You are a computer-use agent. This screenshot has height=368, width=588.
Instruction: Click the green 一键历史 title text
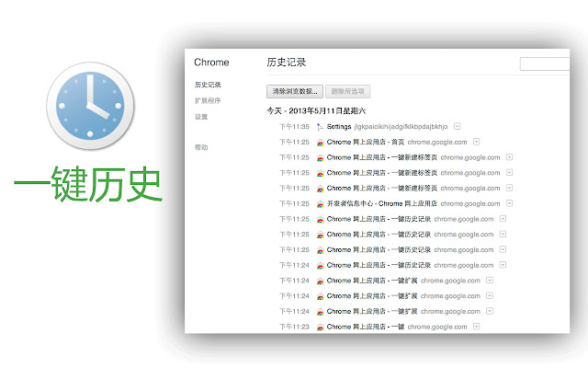point(88,184)
